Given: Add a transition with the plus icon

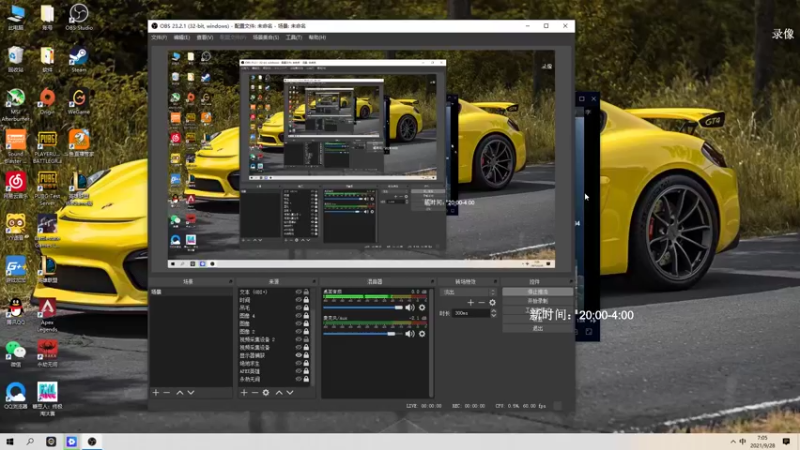Looking at the screenshot, I should tap(470, 303).
